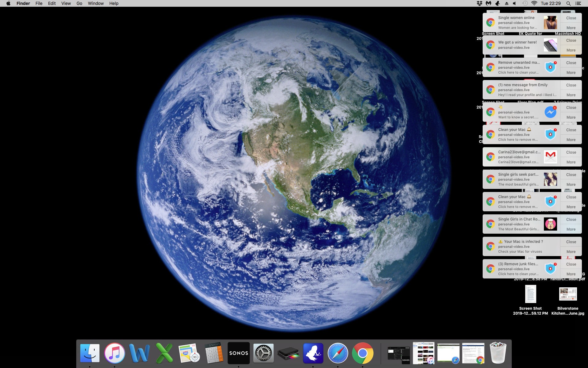Launch Microsoft Word from the Dock
Viewport: 588px width, 368px height.
[x=139, y=353]
